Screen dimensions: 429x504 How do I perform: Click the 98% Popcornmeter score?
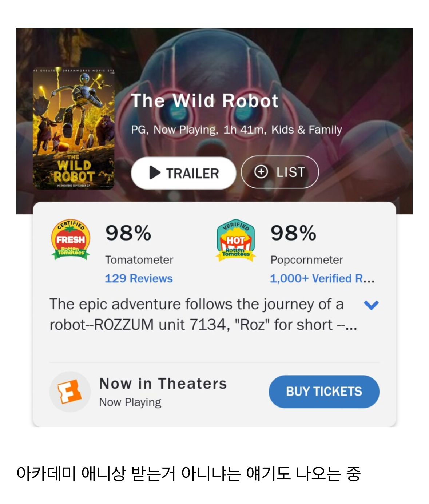[x=294, y=233]
